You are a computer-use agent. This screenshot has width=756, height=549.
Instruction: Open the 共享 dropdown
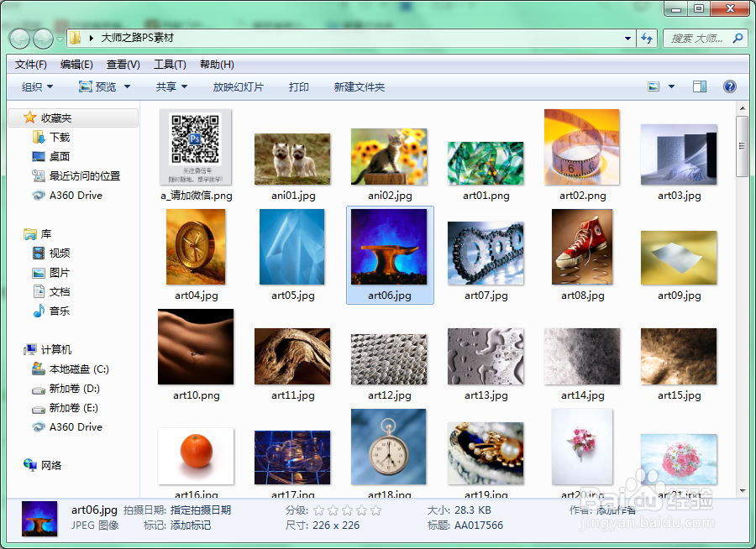[x=171, y=86]
